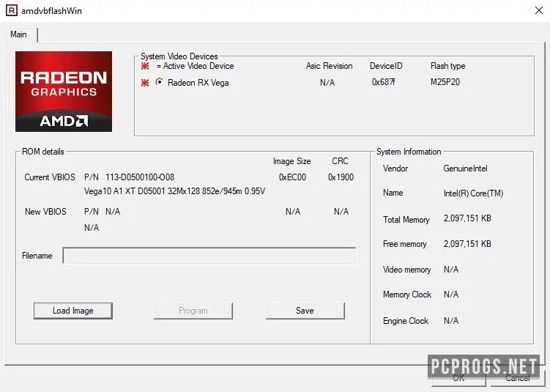Click the Radeon RX Vega device name

[198, 83]
